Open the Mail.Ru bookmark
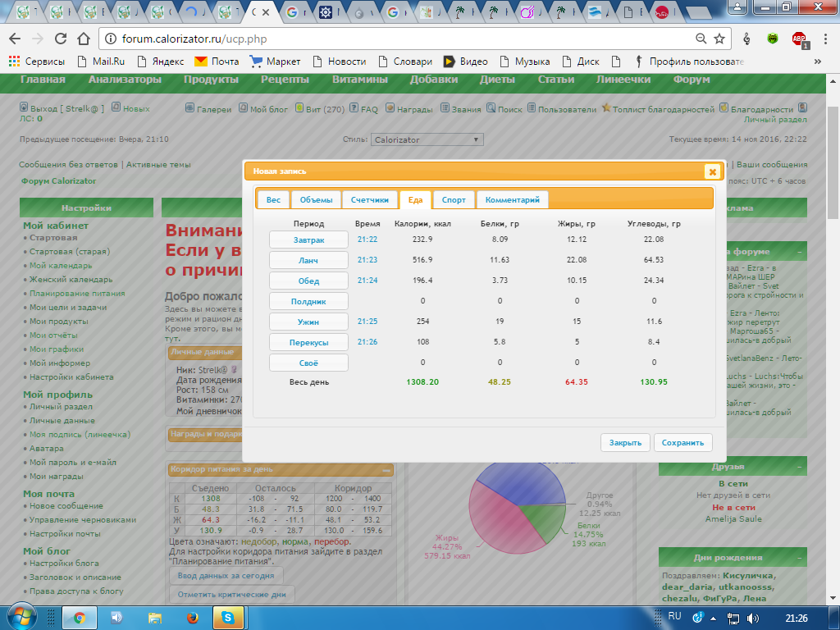This screenshot has width=840, height=630. (101, 61)
